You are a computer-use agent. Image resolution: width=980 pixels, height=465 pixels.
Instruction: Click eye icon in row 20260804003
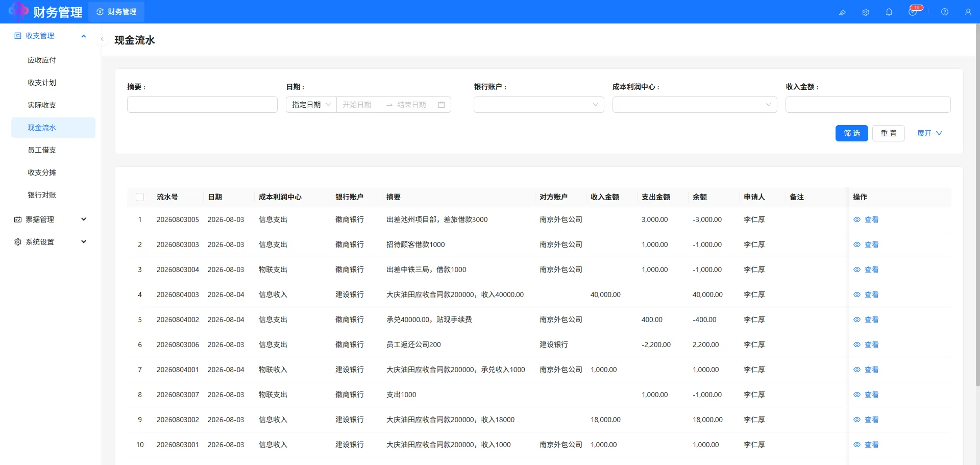tap(857, 295)
